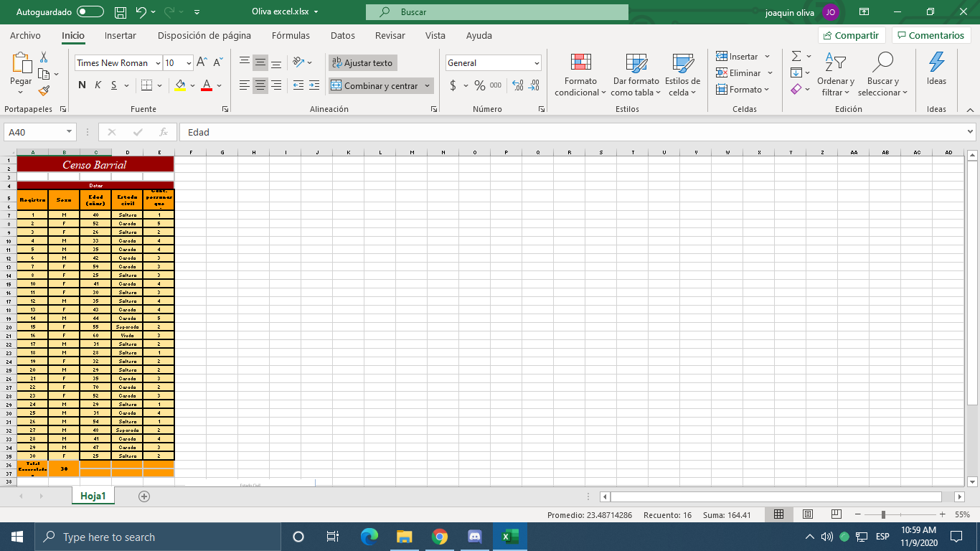Expand the Combinar y centrar arrow
Image resolution: width=980 pixels, height=551 pixels.
tap(428, 85)
